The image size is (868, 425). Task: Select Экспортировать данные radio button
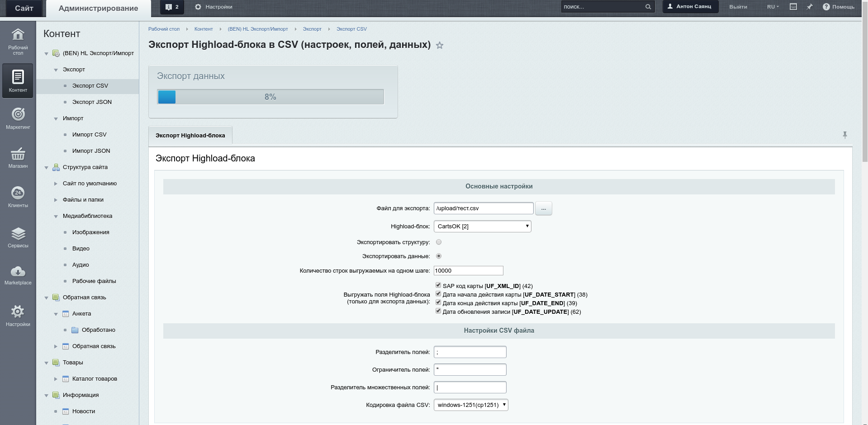439,256
